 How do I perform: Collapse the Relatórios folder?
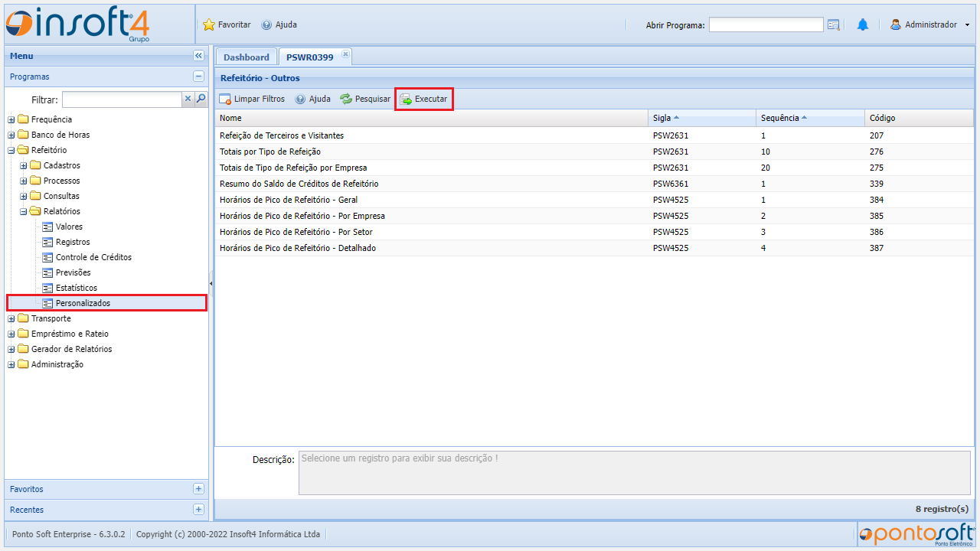(24, 211)
